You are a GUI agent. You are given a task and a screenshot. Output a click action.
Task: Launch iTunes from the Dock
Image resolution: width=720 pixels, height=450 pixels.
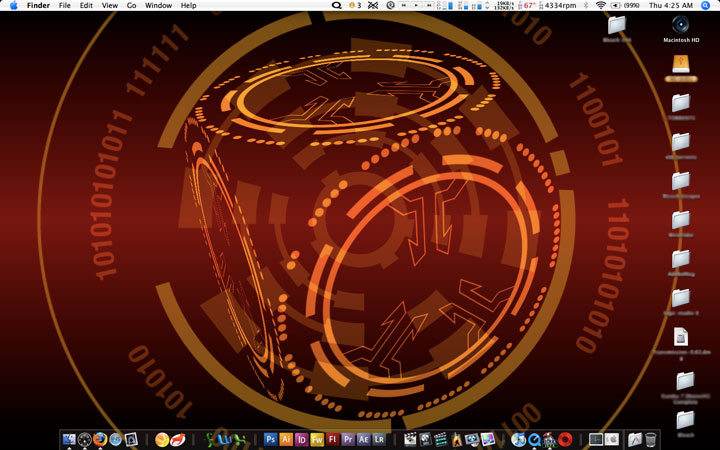[518, 439]
